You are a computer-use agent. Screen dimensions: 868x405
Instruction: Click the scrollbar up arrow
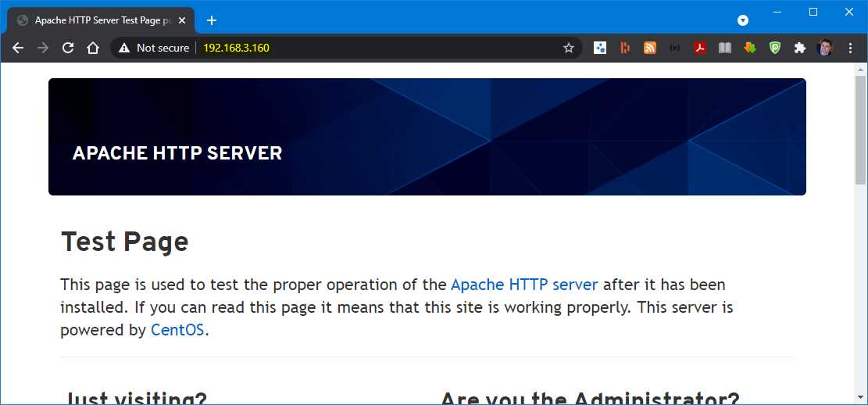860,70
